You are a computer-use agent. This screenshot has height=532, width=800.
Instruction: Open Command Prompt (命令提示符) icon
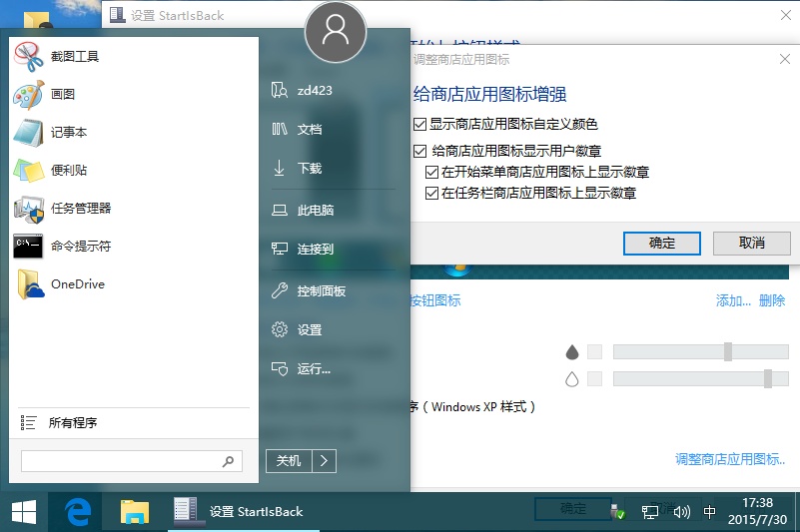point(28,247)
